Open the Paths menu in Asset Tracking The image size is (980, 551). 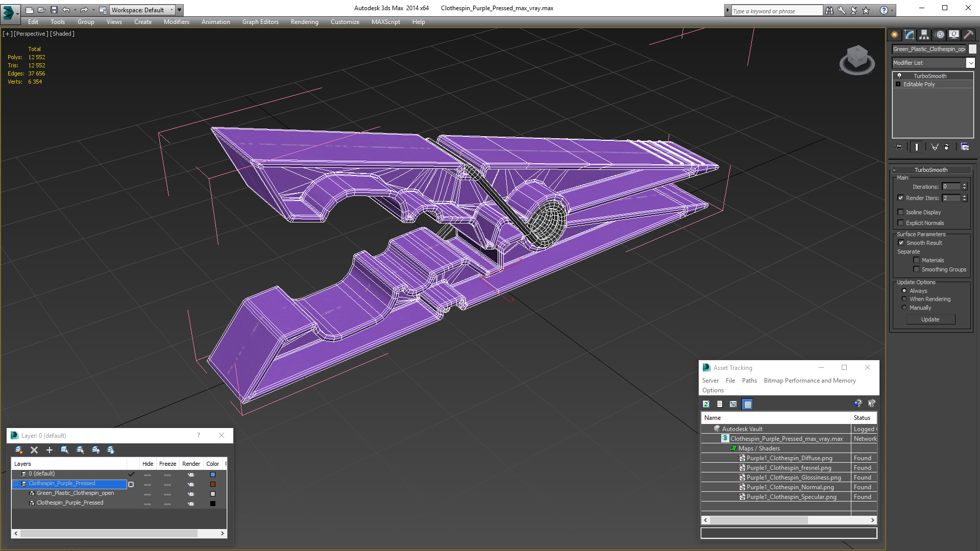pyautogui.click(x=749, y=381)
